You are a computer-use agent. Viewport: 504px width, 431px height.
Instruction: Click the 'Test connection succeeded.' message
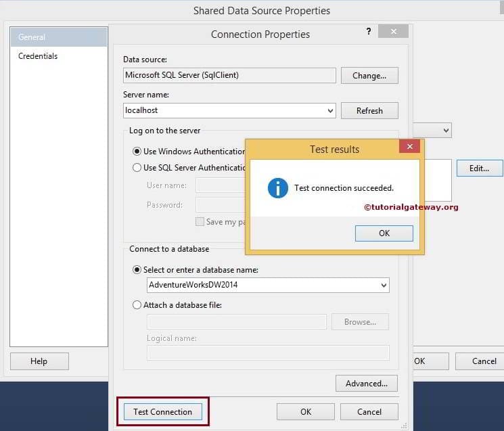344,188
